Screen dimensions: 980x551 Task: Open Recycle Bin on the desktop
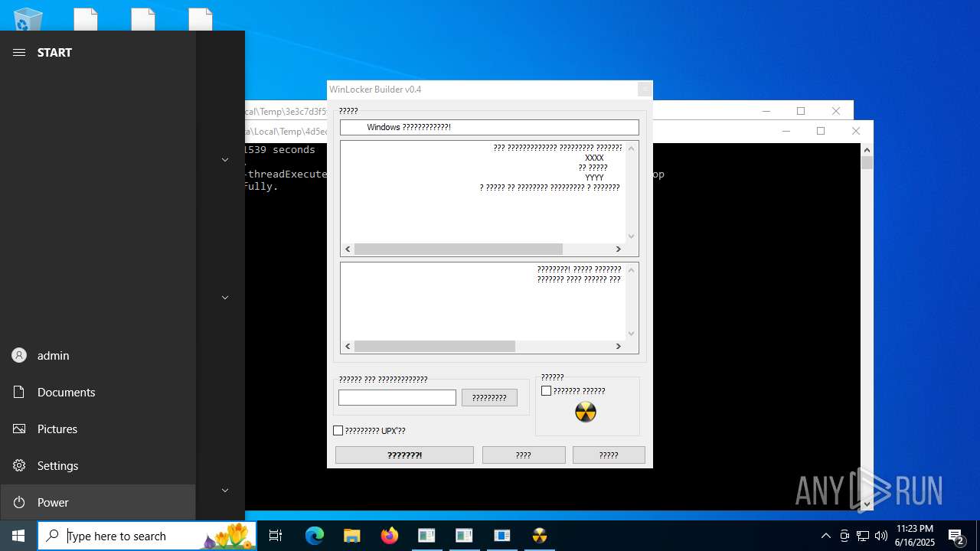(28, 19)
